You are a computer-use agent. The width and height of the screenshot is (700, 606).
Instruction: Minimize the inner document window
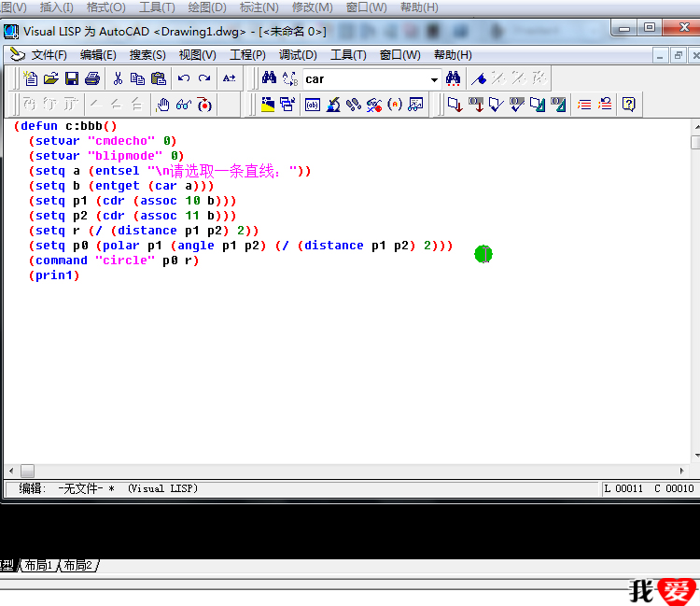pos(660,55)
